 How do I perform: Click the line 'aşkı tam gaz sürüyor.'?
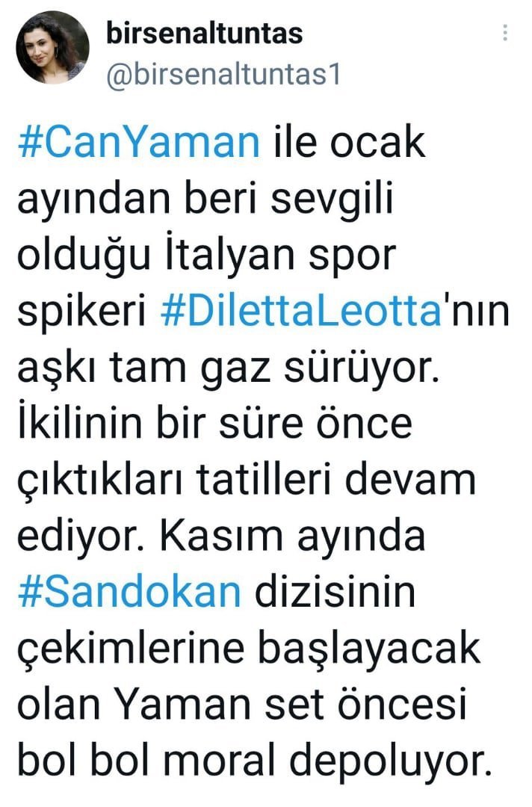click(x=229, y=368)
